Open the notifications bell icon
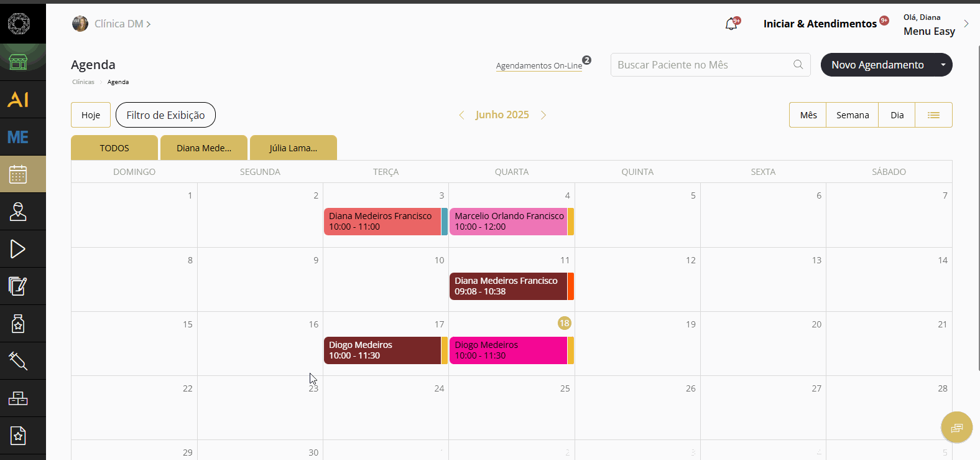 tap(731, 24)
